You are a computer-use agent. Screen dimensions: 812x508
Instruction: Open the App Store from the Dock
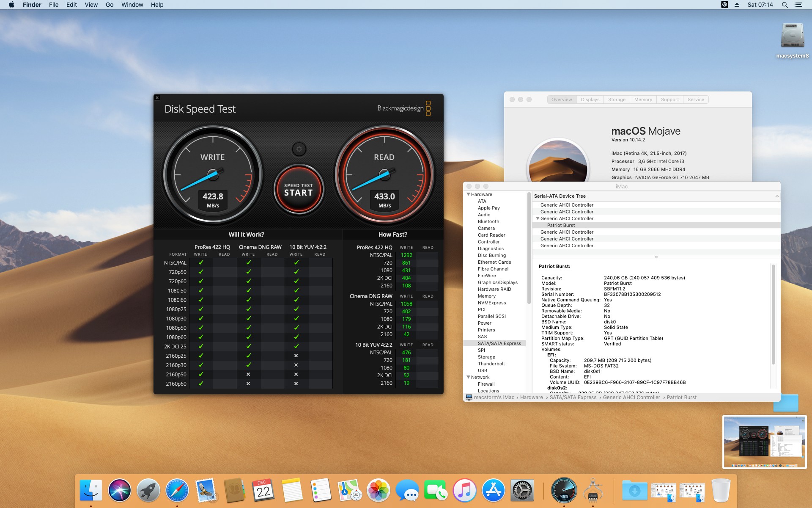coord(493,491)
